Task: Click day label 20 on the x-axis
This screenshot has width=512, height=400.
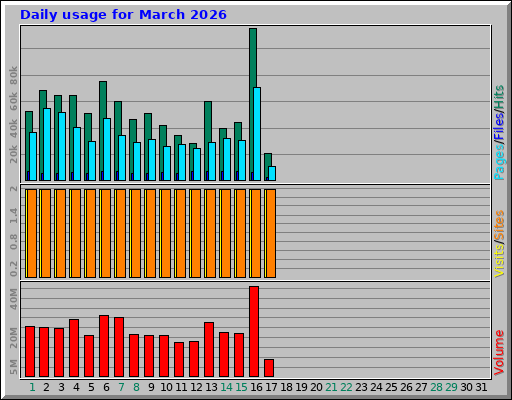Action: (316, 387)
